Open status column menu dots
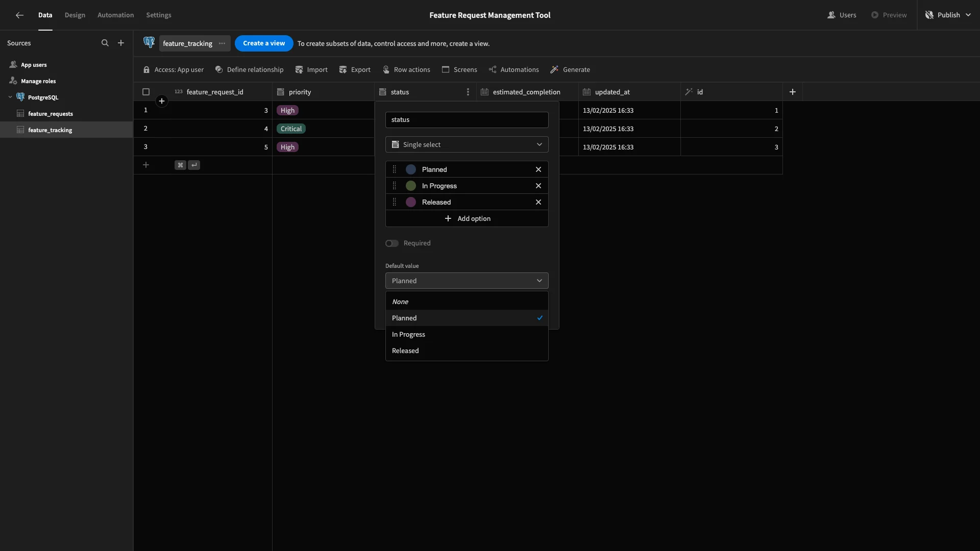The image size is (980, 551). [x=468, y=92]
